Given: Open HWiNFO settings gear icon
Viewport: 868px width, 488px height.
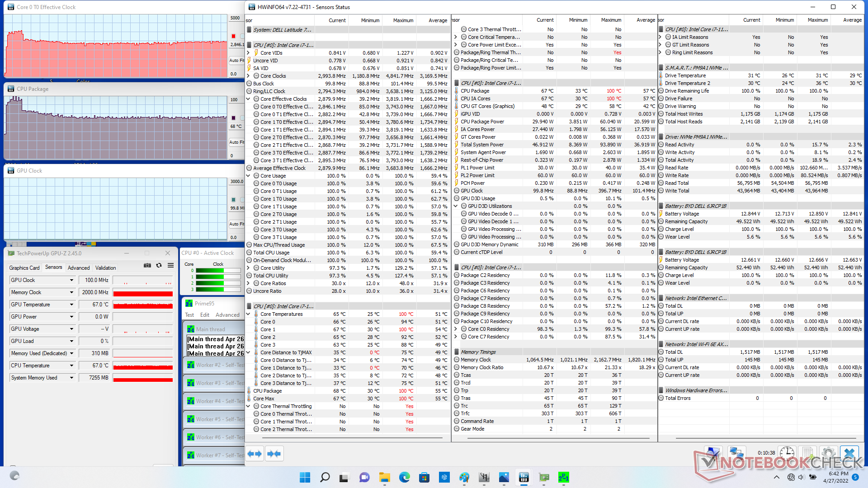Looking at the screenshot, I should 828,453.
